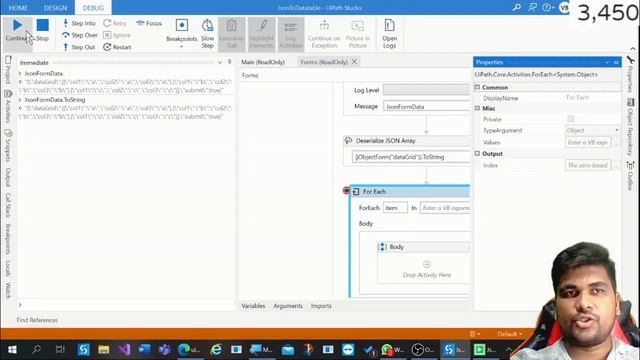Open the Snippets side panel

point(8,145)
